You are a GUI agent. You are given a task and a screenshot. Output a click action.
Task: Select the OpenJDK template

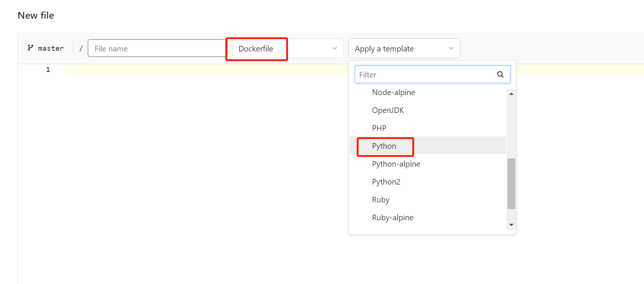point(428,110)
